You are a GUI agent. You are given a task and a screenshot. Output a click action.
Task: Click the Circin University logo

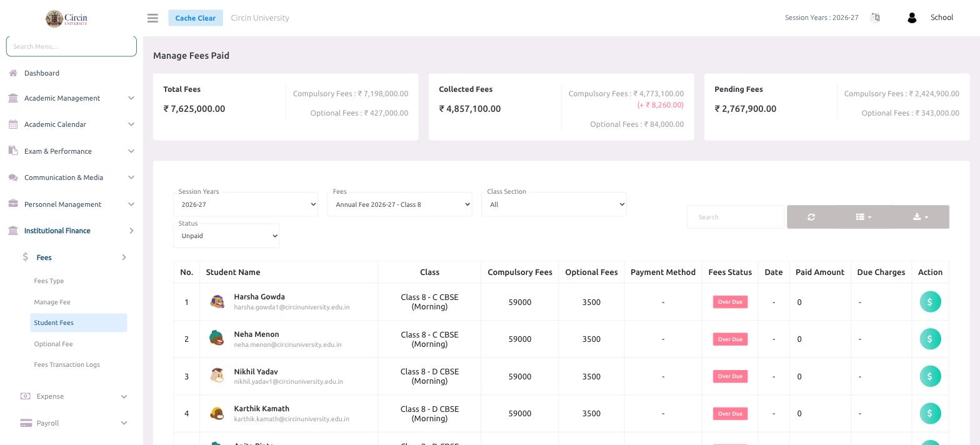(67, 18)
